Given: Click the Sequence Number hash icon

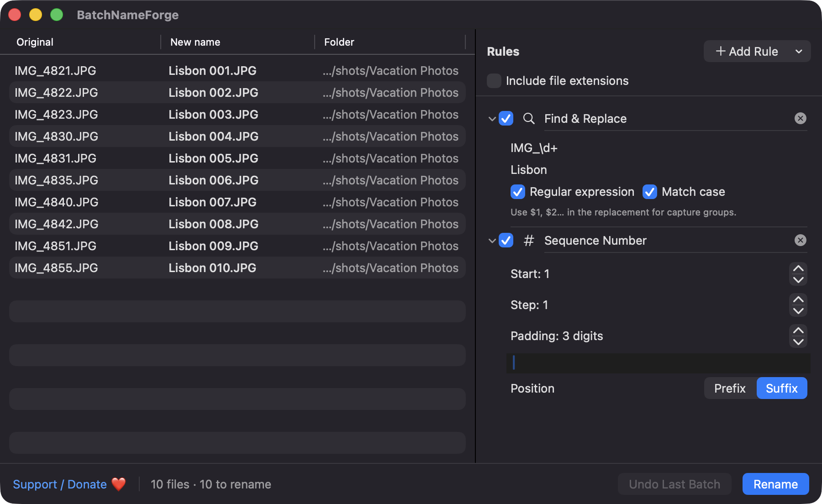Looking at the screenshot, I should coord(529,241).
